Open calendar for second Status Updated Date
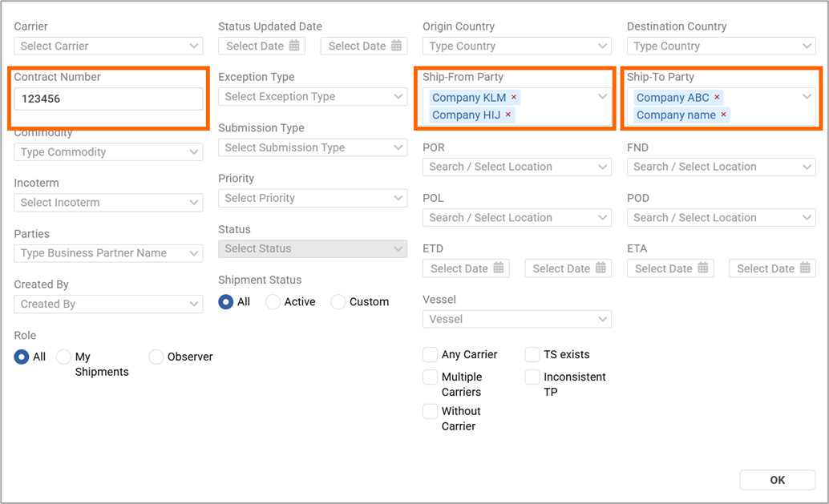The width and height of the screenshot is (829, 504). click(396, 46)
